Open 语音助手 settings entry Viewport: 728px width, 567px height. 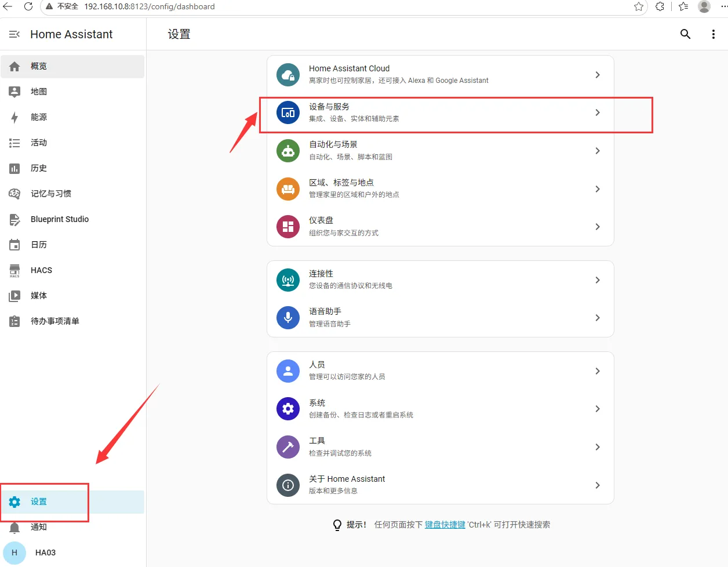click(441, 318)
